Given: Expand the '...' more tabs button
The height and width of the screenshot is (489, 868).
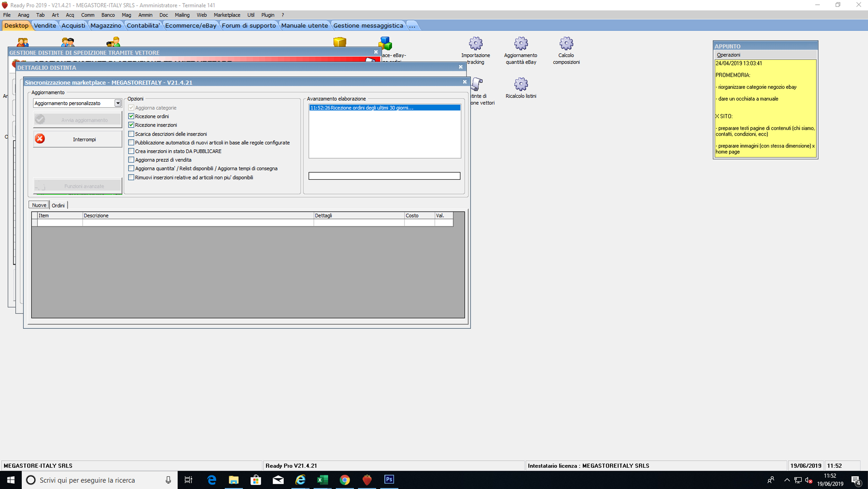Looking at the screenshot, I should (412, 26).
